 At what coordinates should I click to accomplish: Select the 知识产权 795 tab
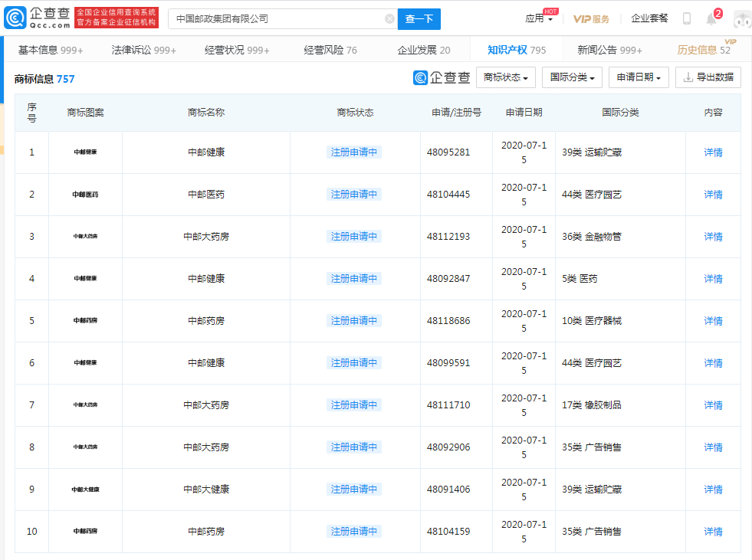click(517, 50)
